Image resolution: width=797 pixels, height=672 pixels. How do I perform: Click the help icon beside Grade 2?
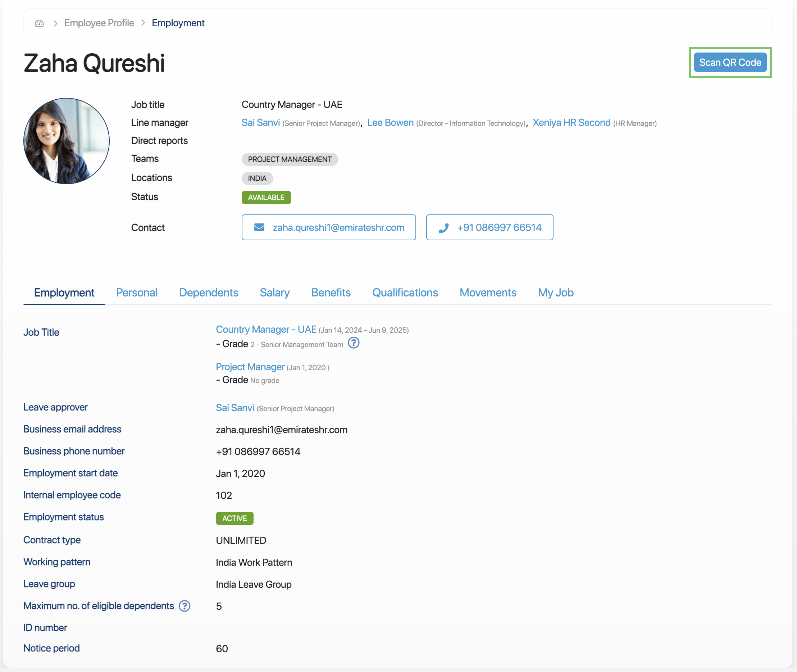click(354, 343)
